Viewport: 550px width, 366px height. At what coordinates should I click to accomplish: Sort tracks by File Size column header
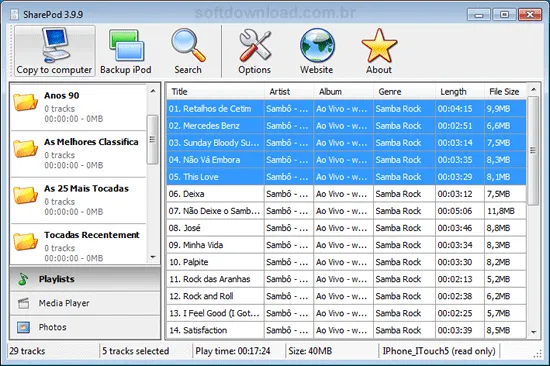505,92
